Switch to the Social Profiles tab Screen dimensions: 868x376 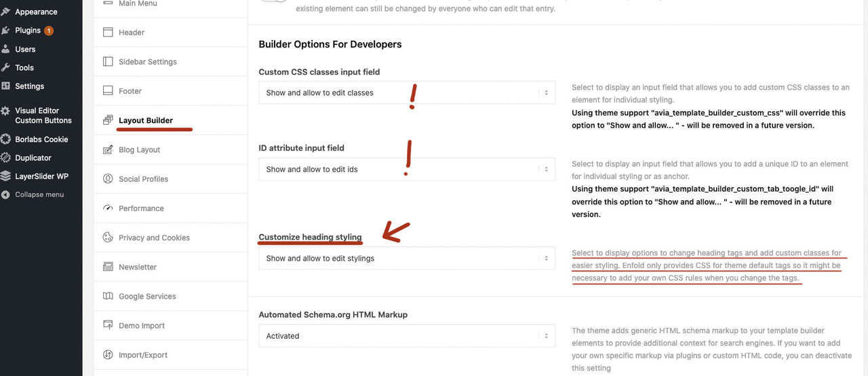click(x=170, y=178)
